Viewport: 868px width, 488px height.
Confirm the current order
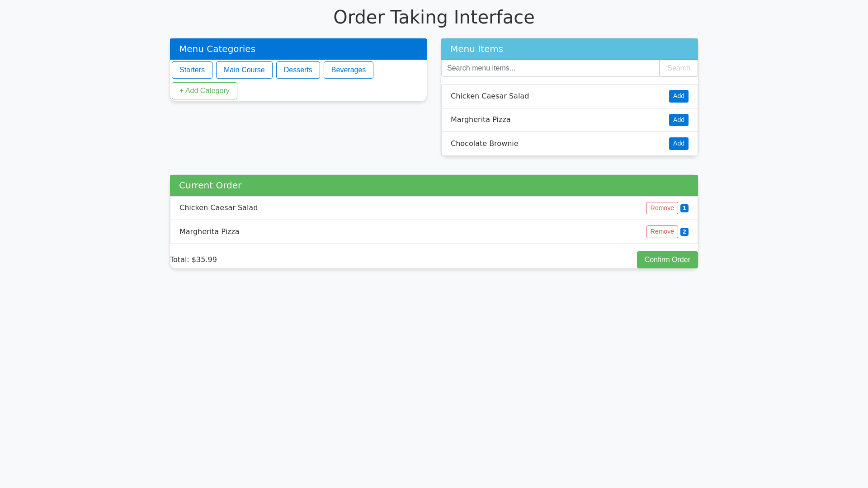pos(667,260)
